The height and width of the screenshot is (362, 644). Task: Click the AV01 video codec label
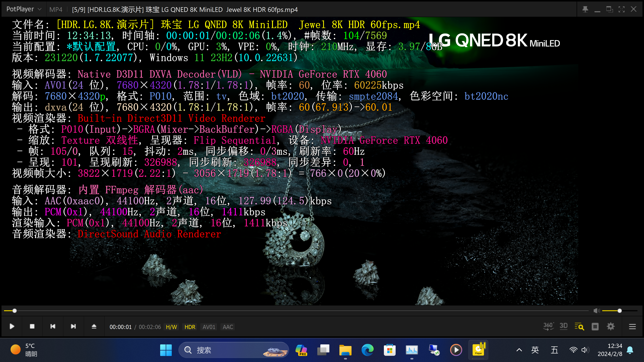209,327
